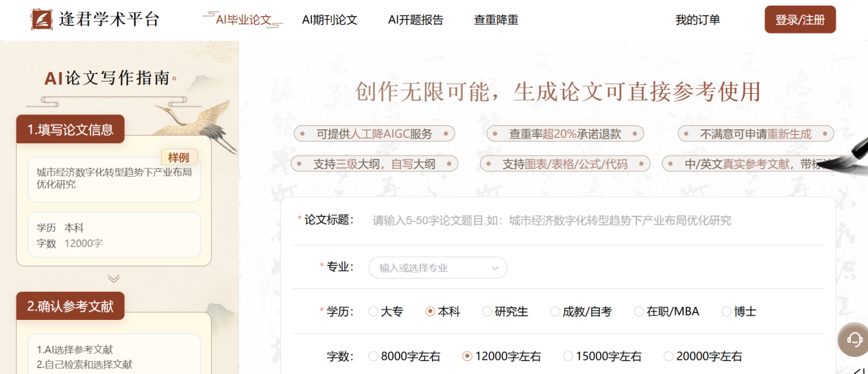Screen dimensions: 868x374
Task: Click the 逢君学术平台 site name
Action: pos(109,19)
